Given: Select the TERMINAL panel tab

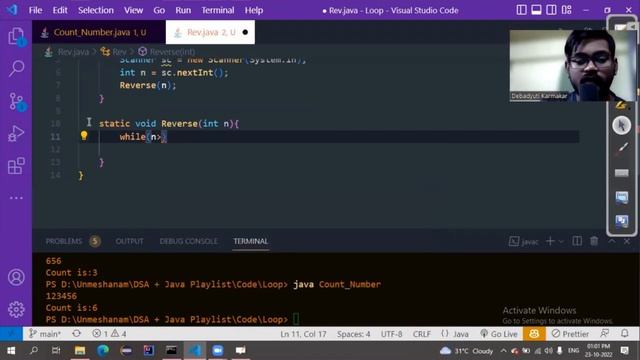Looking at the screenshot, I should tap(251, 241).
